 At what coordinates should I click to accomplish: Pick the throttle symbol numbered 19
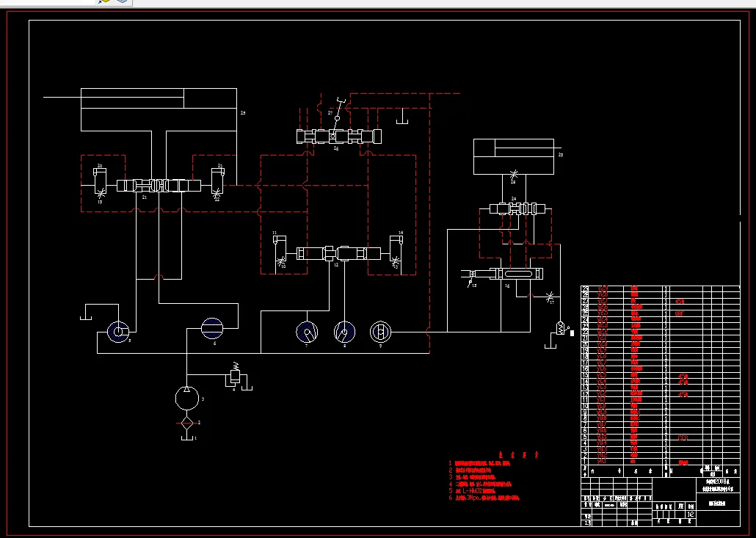coord(101,195)
